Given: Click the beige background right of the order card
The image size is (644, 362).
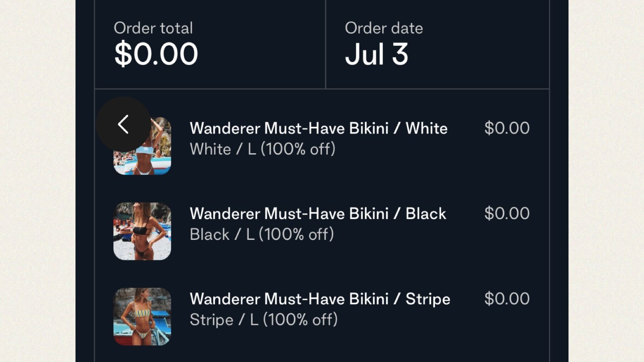Looking at the screenshot, I should (606, 179).
